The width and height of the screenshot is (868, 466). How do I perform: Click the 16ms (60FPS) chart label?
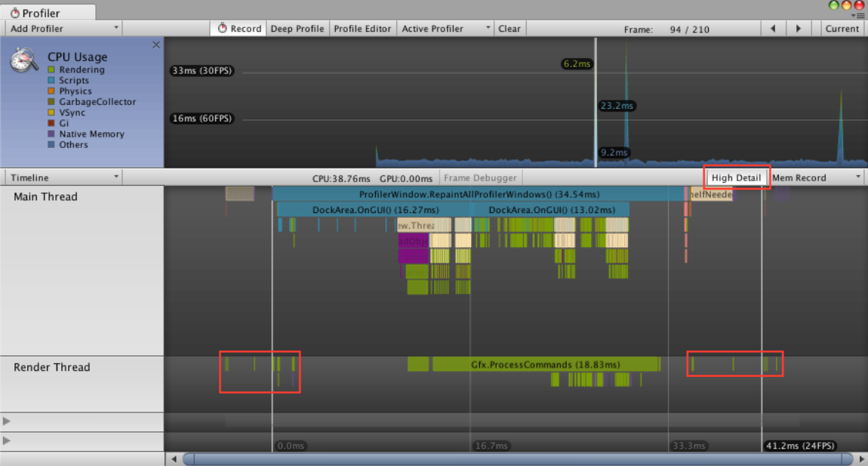coord(202,118)
